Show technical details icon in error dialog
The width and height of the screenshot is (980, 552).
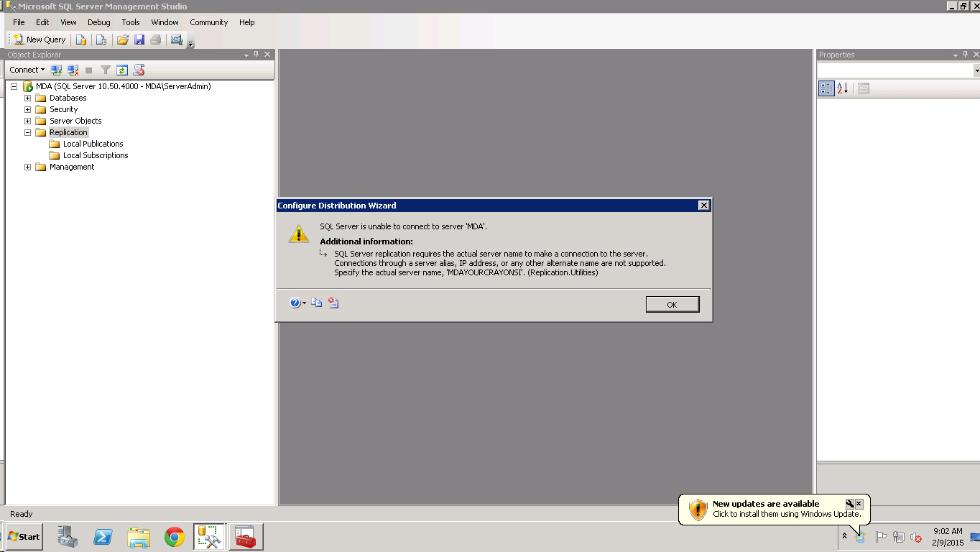coord(333,303)
